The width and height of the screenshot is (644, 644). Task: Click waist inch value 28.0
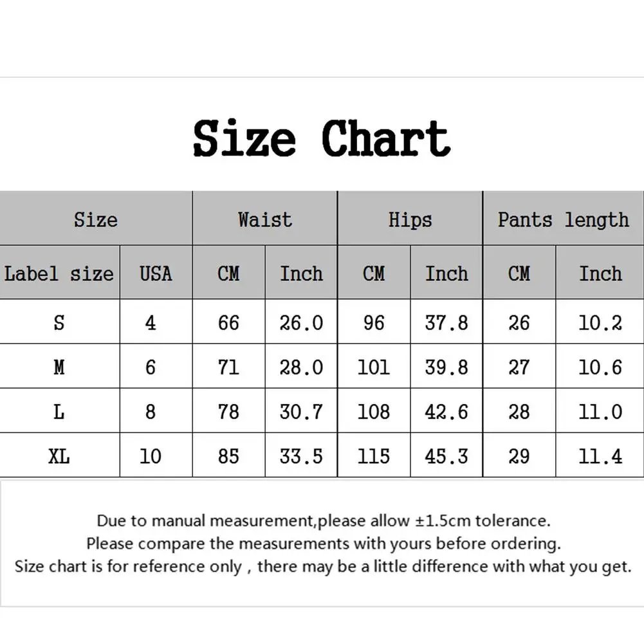click(x=301, y=367)
